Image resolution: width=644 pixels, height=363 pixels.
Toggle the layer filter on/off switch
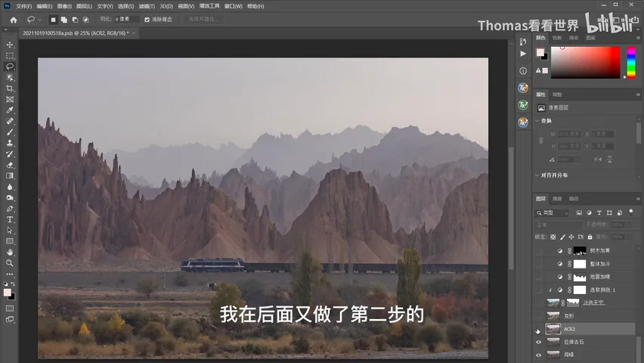[631, 213]
